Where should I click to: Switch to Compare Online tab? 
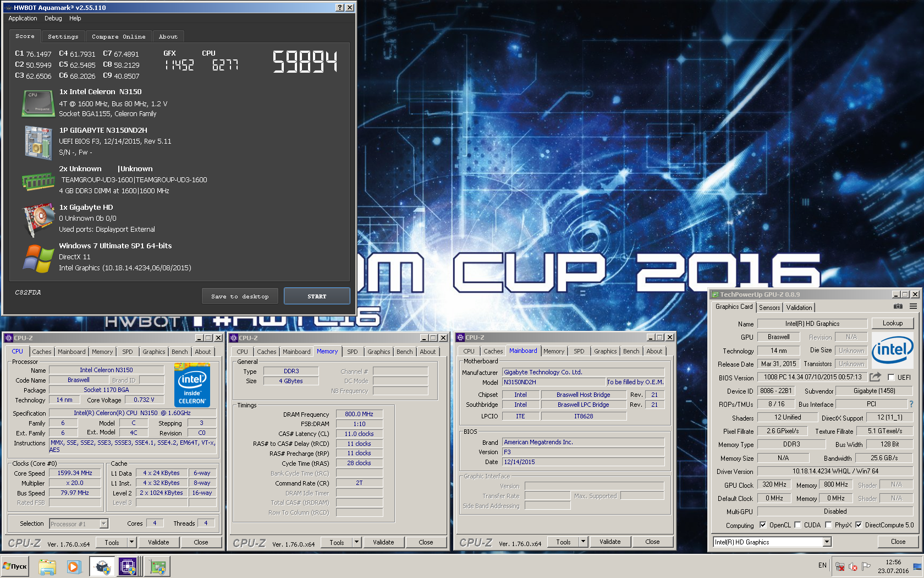(119, 36)
